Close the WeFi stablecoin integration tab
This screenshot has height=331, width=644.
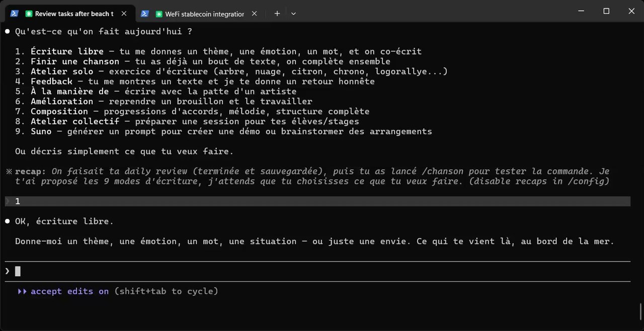[254, 14]
